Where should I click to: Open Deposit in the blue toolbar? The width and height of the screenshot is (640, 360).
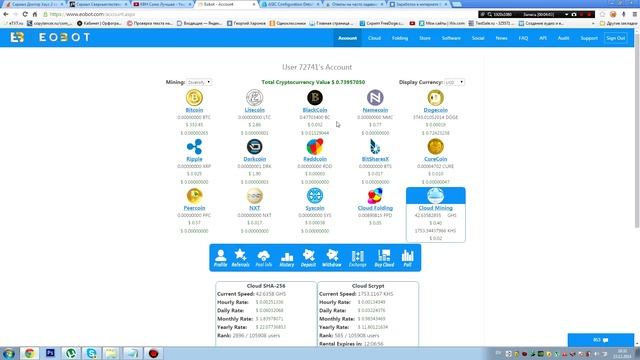pyautogui.click(x=308, y=258)
